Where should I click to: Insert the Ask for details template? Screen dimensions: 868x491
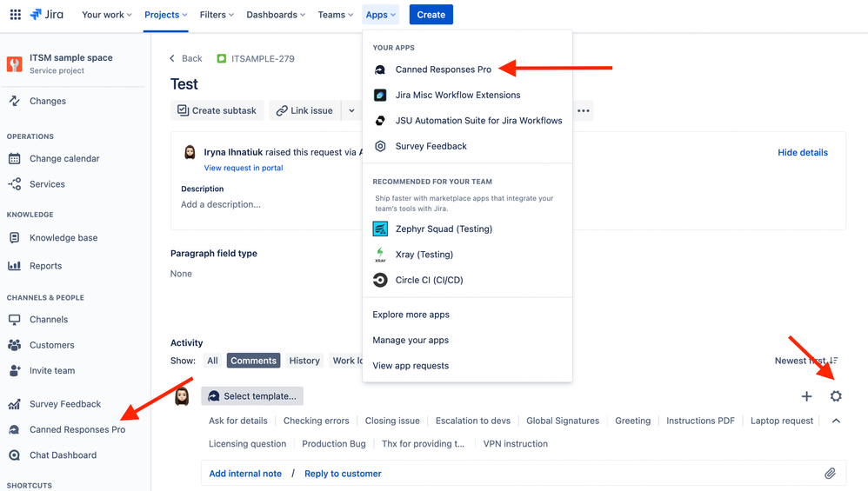[238, 421]
